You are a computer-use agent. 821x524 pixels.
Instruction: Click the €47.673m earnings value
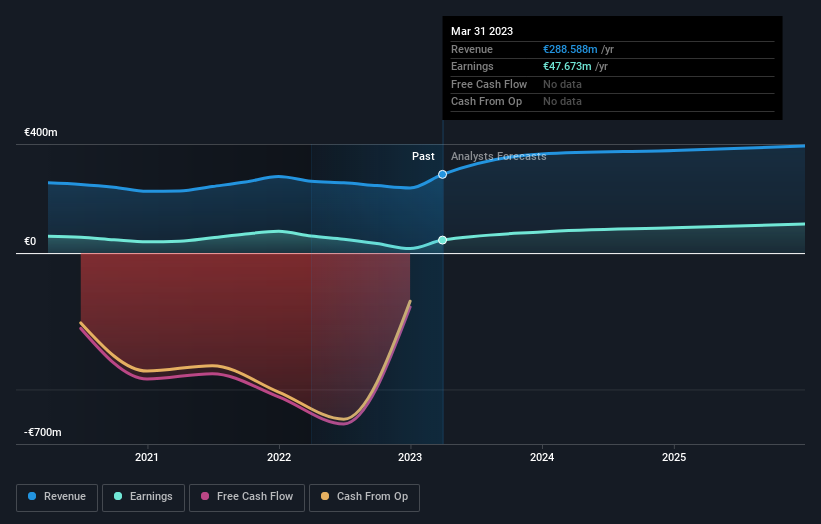[567, 66]
